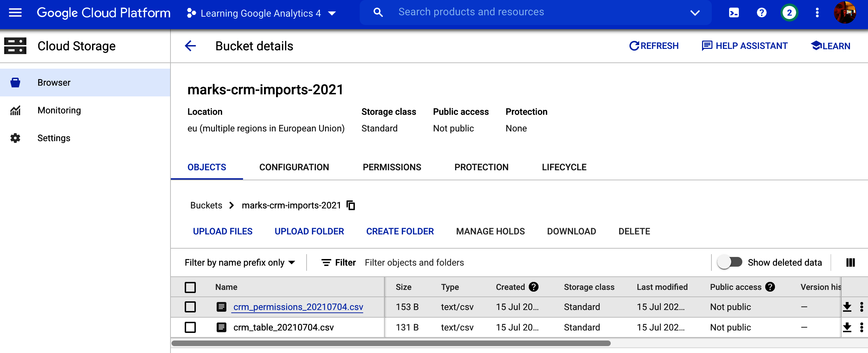The image size is (868, 353).
Task: Click the Filter lines icon
Action: tap(326, 262)
